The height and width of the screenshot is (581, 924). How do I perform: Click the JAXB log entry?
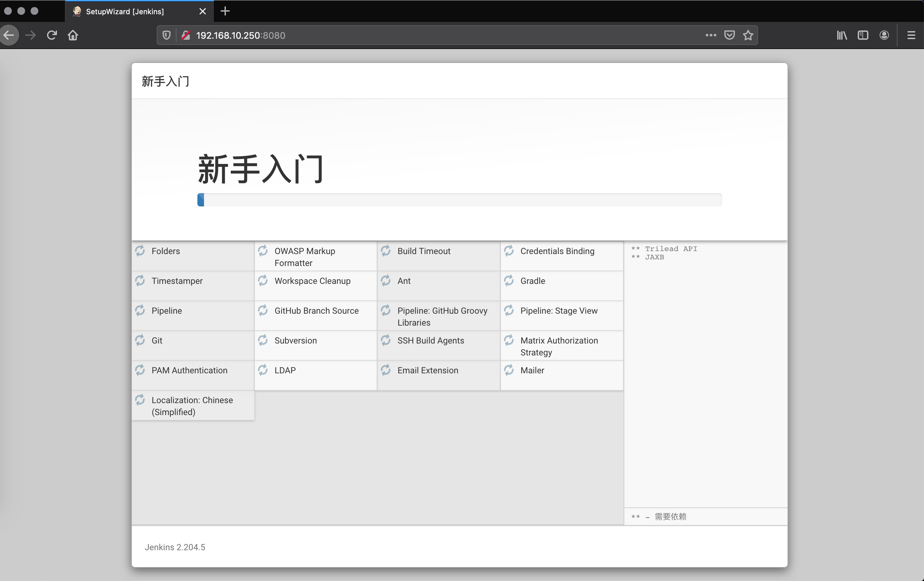[x=647, y=257]
